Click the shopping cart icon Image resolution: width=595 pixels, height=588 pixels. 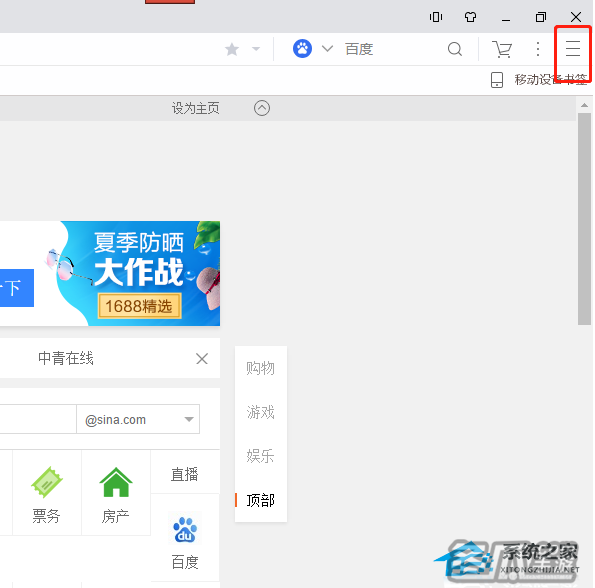tap(502, 49)
